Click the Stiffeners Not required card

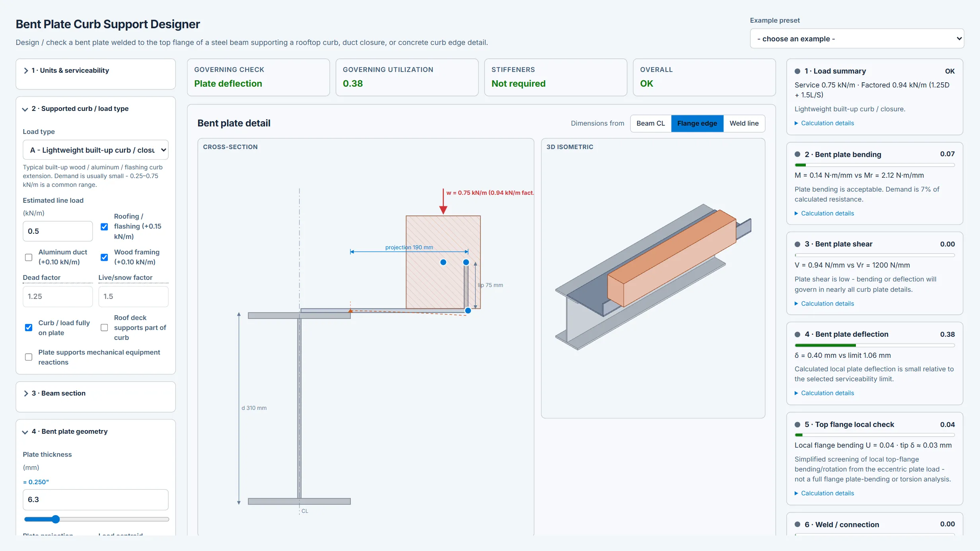pyautogui.click(x=556, y=78)
